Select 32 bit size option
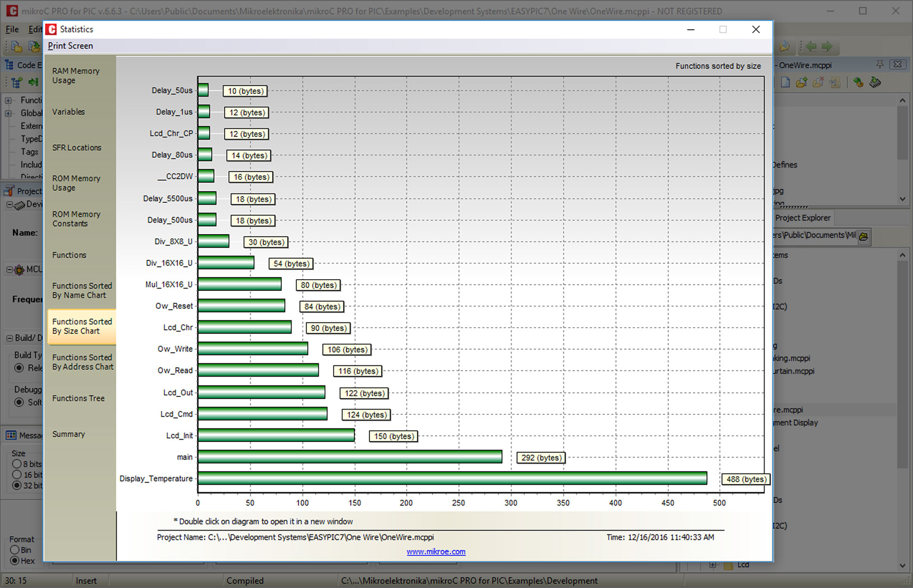Screen dimensions: 913x588 (17, 485)
